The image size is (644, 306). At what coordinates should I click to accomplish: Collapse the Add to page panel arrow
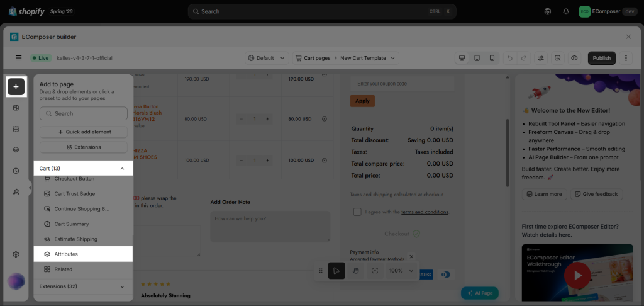click(x=30, y=188)
